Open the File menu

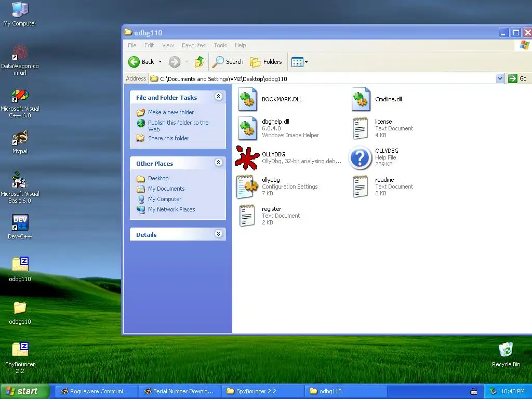(132, 45)
